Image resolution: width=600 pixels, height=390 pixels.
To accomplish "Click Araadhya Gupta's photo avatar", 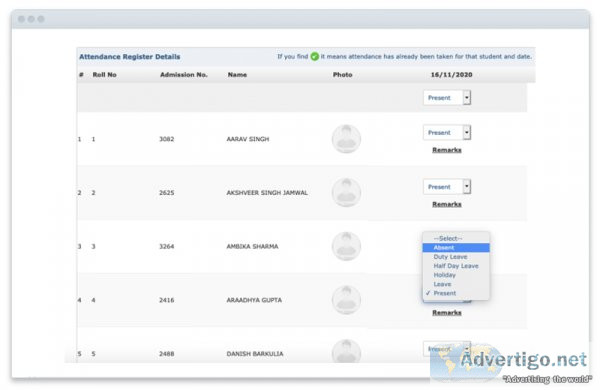I will tap(346, 300).
